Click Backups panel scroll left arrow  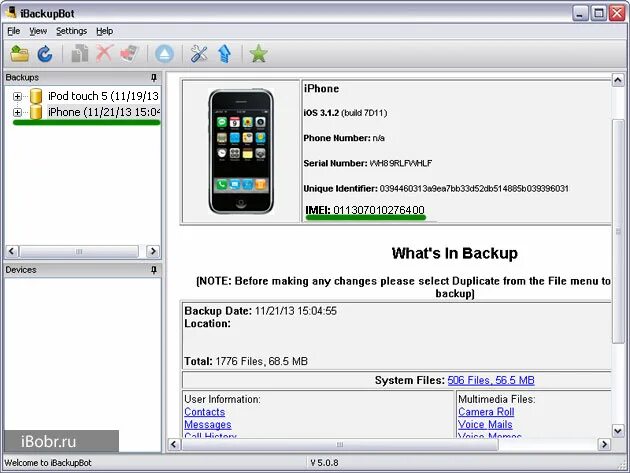click(x=12, y=251)
